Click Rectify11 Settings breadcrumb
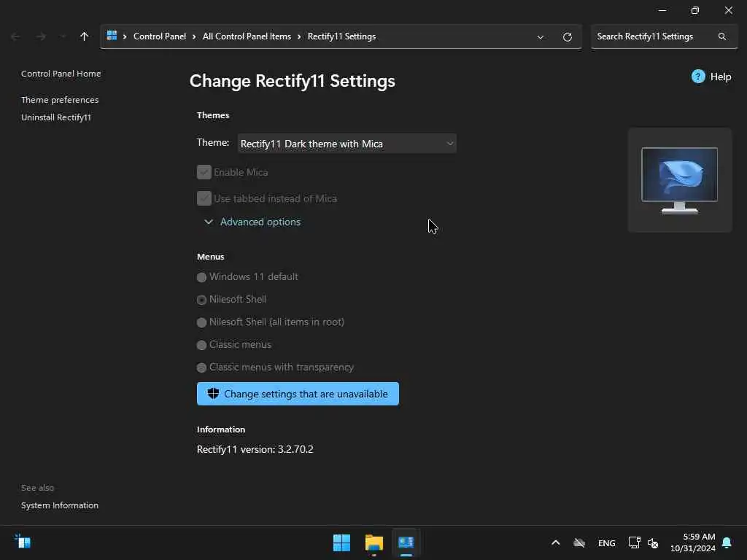747x560 pixels. click(x=341, y=36)
